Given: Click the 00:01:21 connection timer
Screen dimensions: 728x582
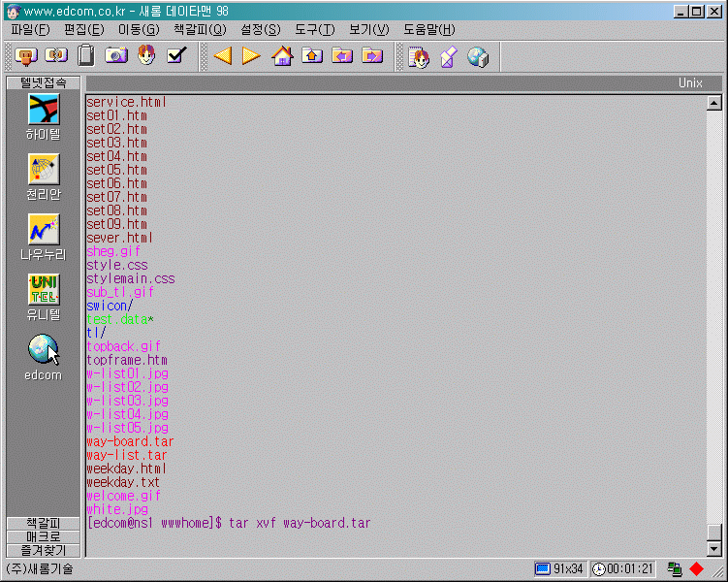Looking at the screenshot, I should coord(629,568).
